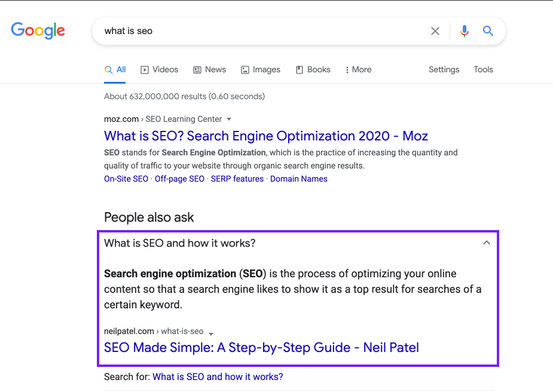The width and height of the screenshot is (553, 392).
Task: Open the Settings menu
Action: [x=444, y=70]
